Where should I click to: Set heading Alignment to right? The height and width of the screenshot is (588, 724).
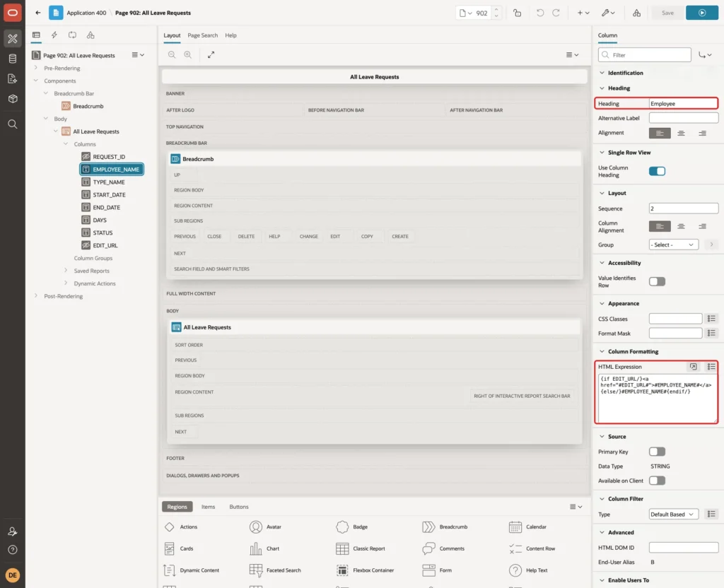click(x=702, y=133)
